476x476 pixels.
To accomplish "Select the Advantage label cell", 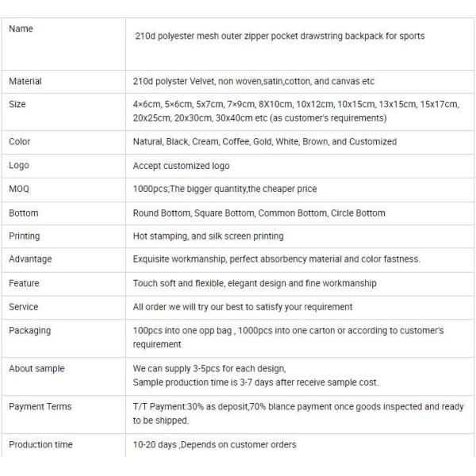I will (x=30, y=259).
